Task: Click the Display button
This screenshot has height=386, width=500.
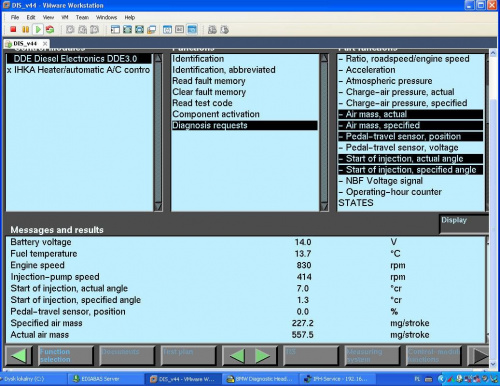Action: click(464, 224)
